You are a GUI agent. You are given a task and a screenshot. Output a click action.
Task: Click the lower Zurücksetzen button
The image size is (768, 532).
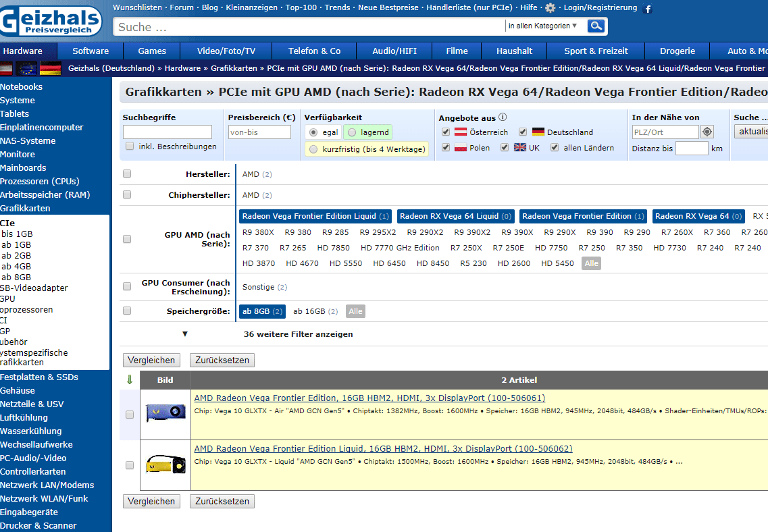click(x=222, y=501)
